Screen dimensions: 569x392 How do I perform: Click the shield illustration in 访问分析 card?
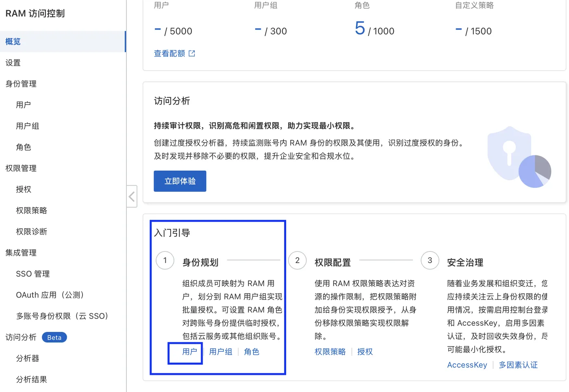point(519,157)
